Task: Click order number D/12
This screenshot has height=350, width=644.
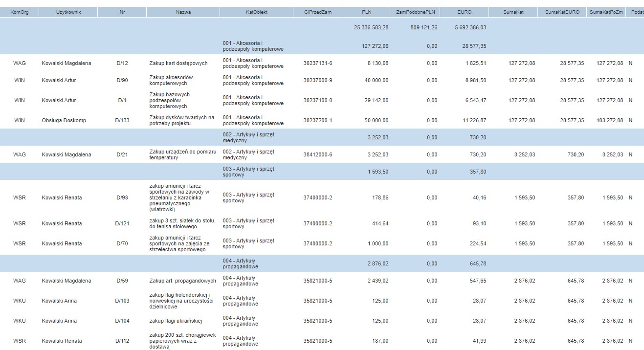Action: [x=122, y=63]
